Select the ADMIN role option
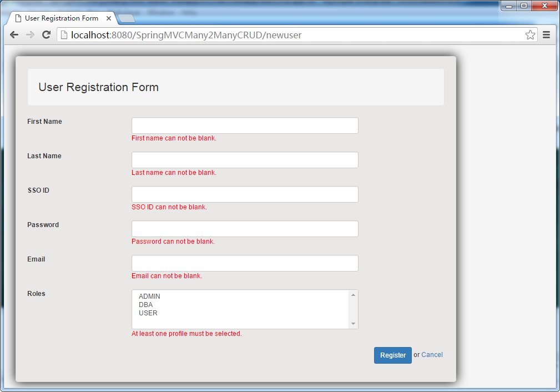 pos(149,296)
